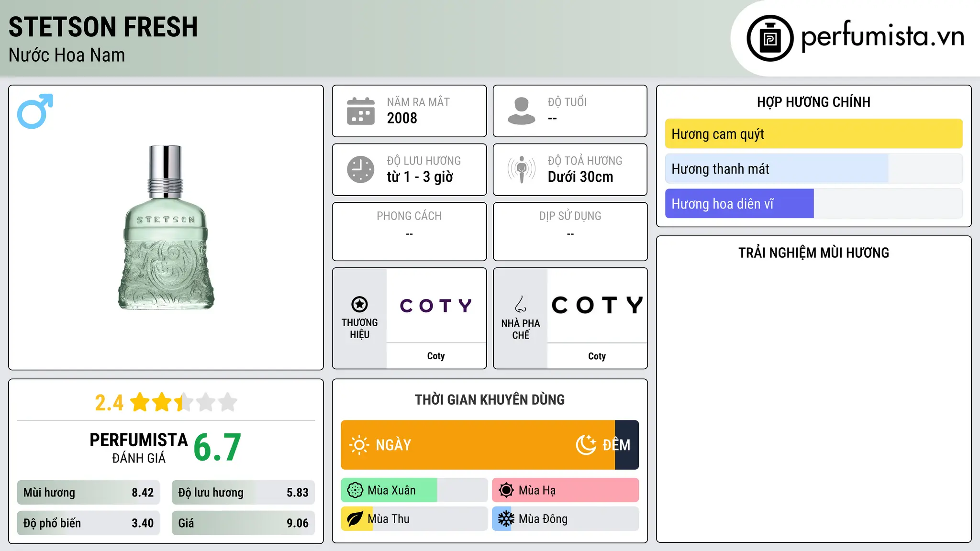
Task: Click the first gold rating star
Action: coord(140,402)
